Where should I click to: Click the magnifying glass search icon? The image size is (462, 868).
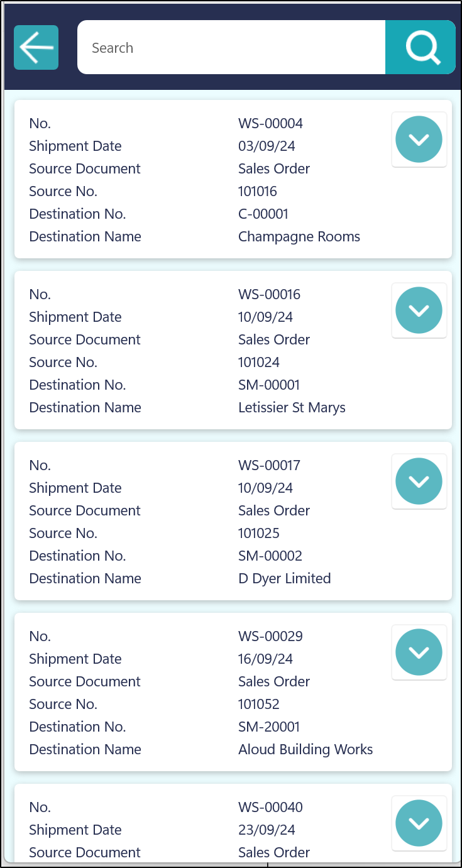pyautogui.click(x=421, y=48)
